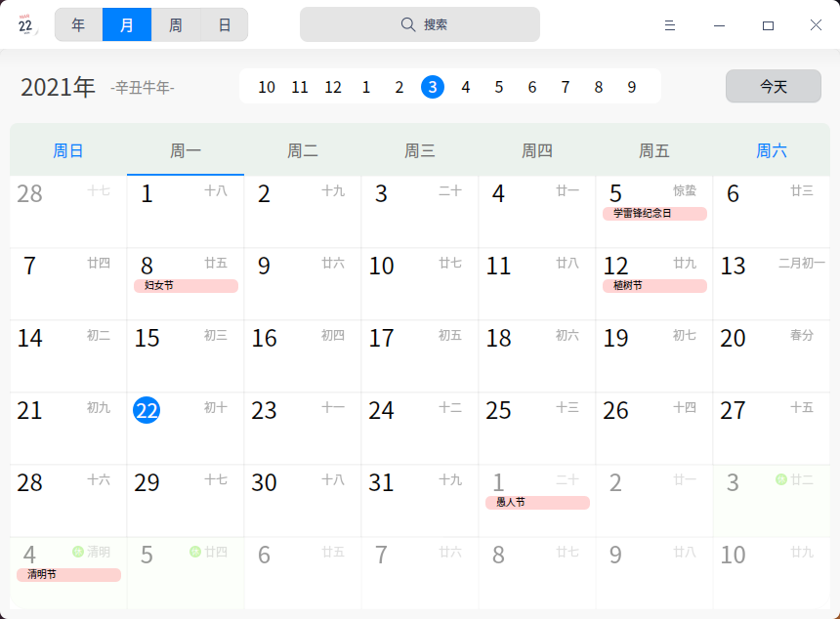Select month 12 in the month strip
This screenshot has width=840, height=619.
pyautogui.click(x=332, y=87)
